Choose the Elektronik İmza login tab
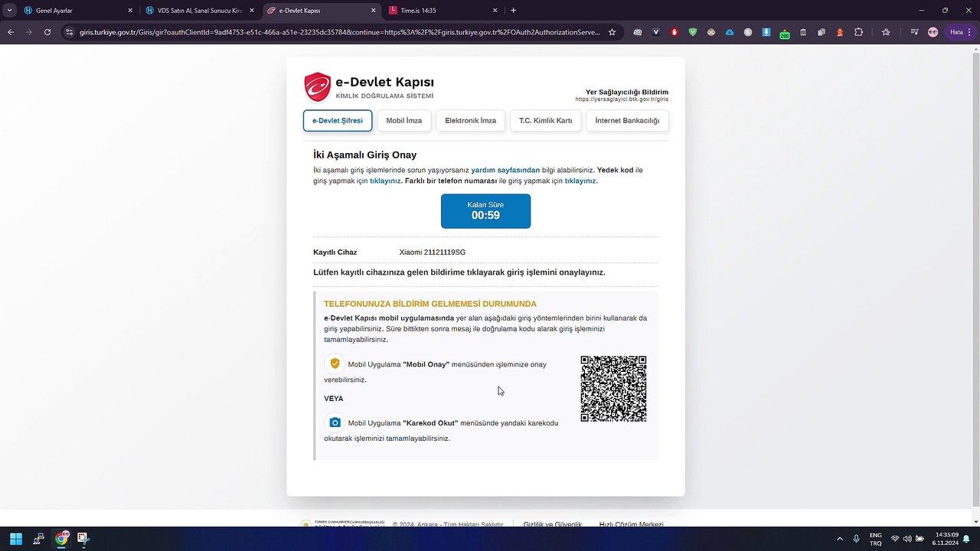This screenshot has height=551, width=980. pyautogui.click(x=470, y=121)
